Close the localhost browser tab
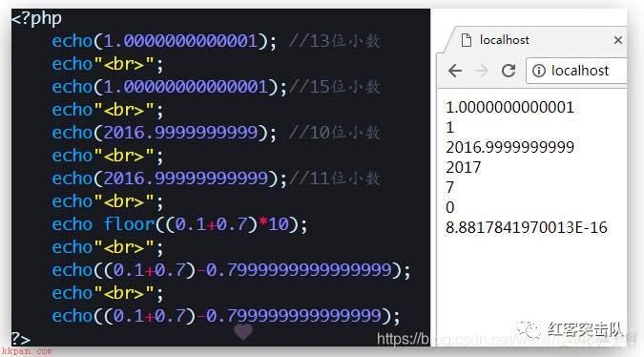The height and width of the screenshot is (357, 644). (x=617, y=40)
